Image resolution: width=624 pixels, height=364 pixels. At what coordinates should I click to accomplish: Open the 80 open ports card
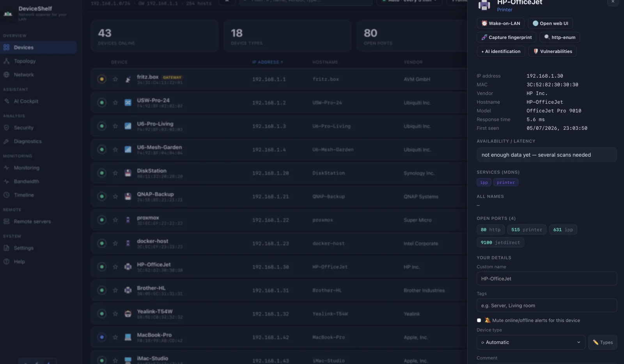(x=412, y=36)
